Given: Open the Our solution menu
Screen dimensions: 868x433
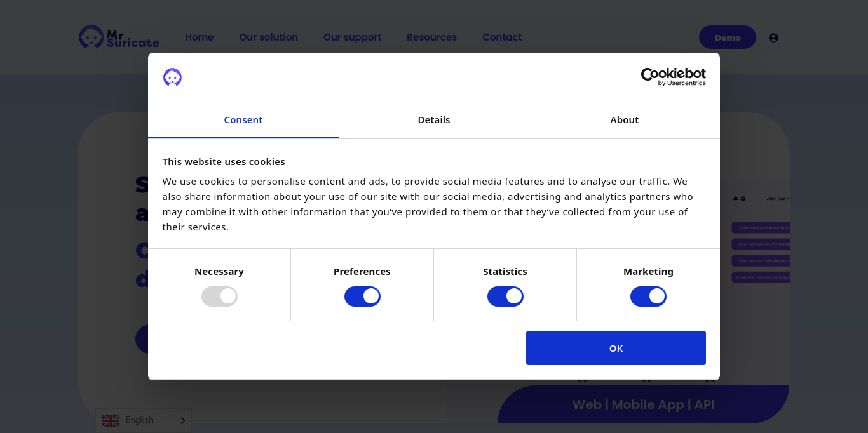Looking at the screenshot, I should tap(268, 37).
